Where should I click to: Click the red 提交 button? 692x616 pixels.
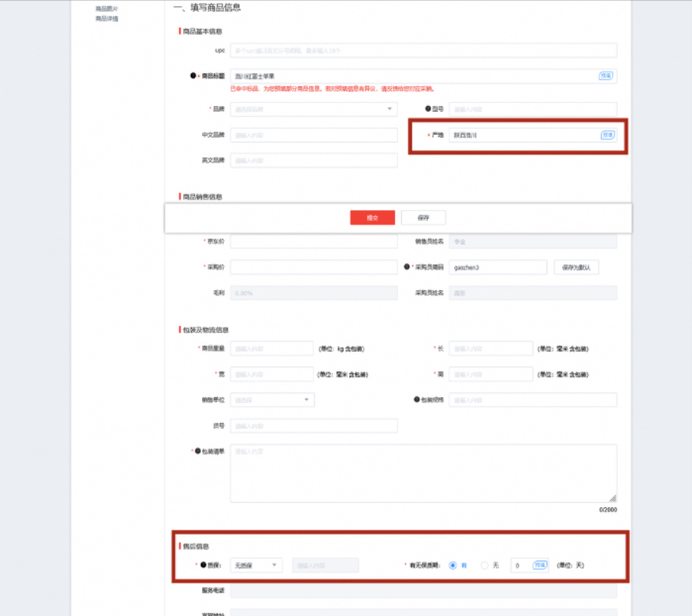pyautogui.click(x=372, y=218)
